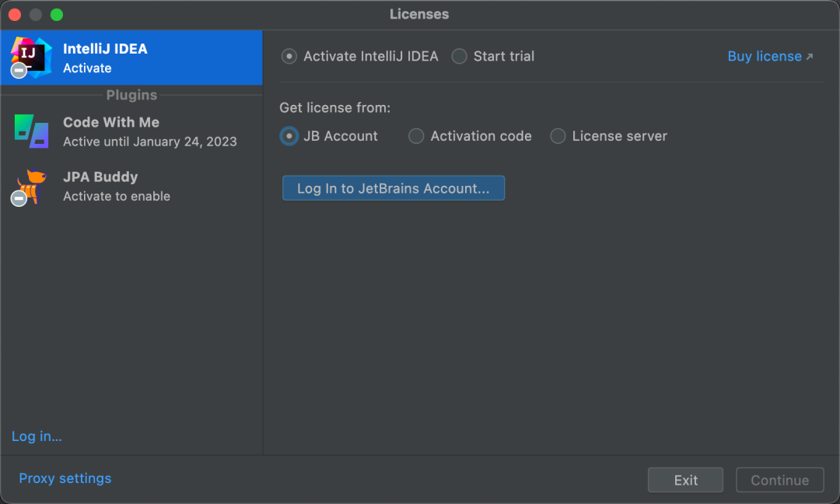Click the Log in... link in the sidebar
This screenshot has height=504, width=840.
[x=37, y=436]
